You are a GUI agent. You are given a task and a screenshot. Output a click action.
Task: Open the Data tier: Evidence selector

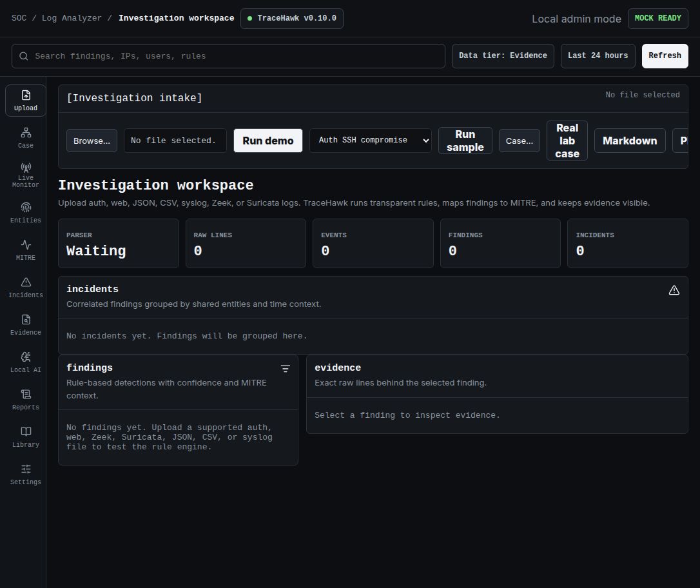(503, 56)
